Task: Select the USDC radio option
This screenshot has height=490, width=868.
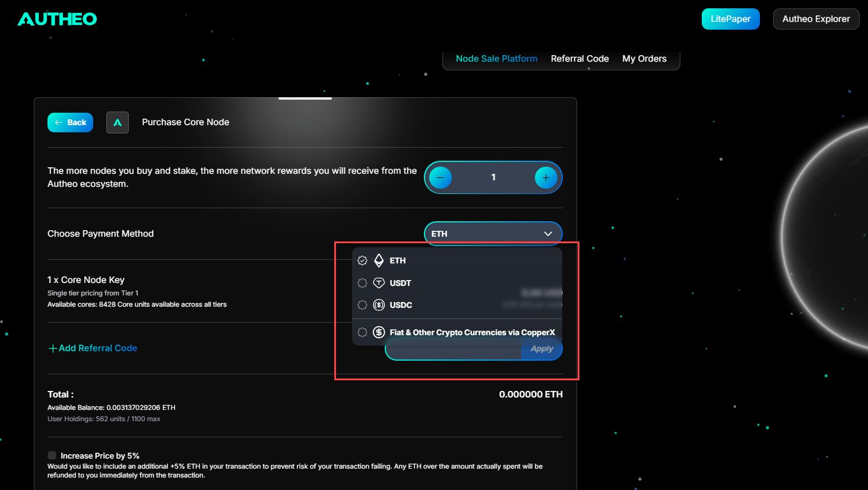Action: point(362,305)
